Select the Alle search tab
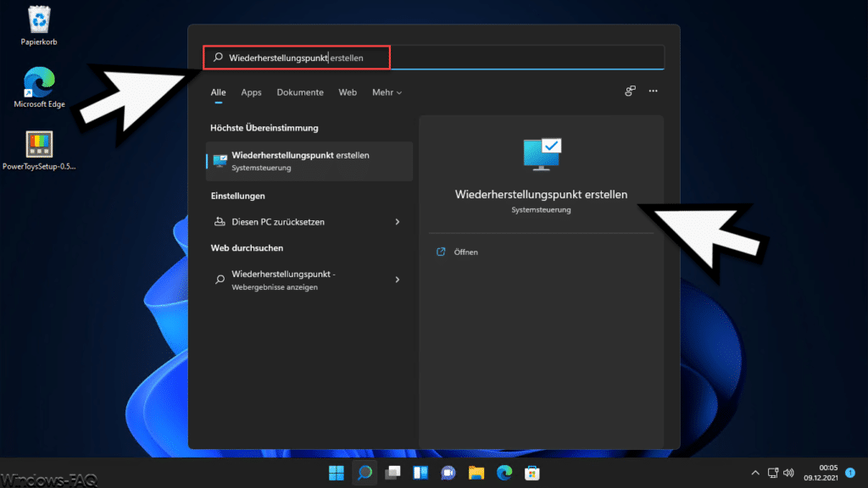The image size is (868, 488). 218,92
